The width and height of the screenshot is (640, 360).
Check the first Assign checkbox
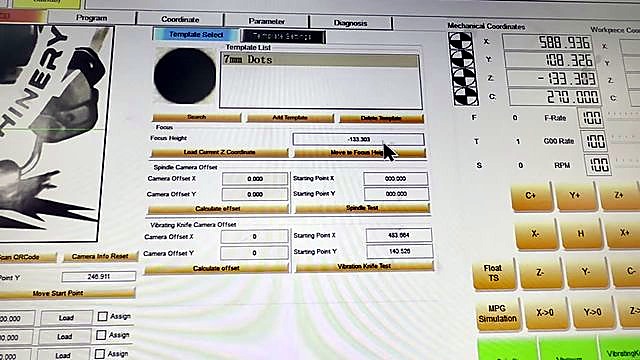102,316
